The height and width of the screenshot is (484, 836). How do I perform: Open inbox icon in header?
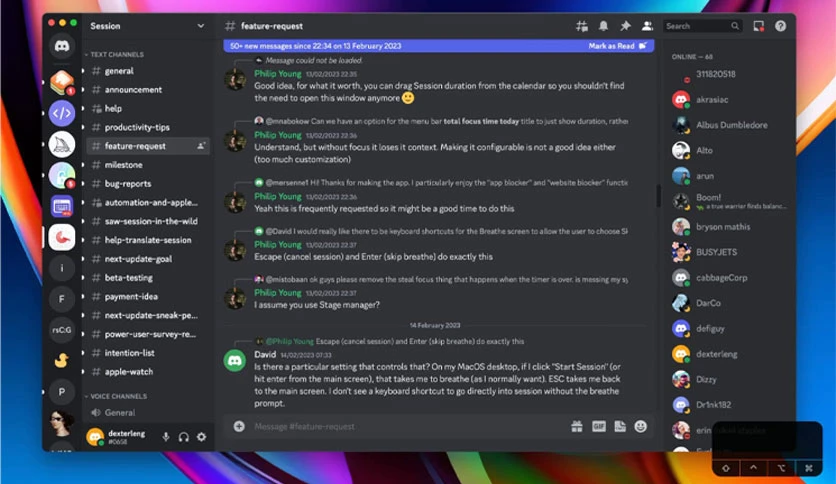coord(758,26)
